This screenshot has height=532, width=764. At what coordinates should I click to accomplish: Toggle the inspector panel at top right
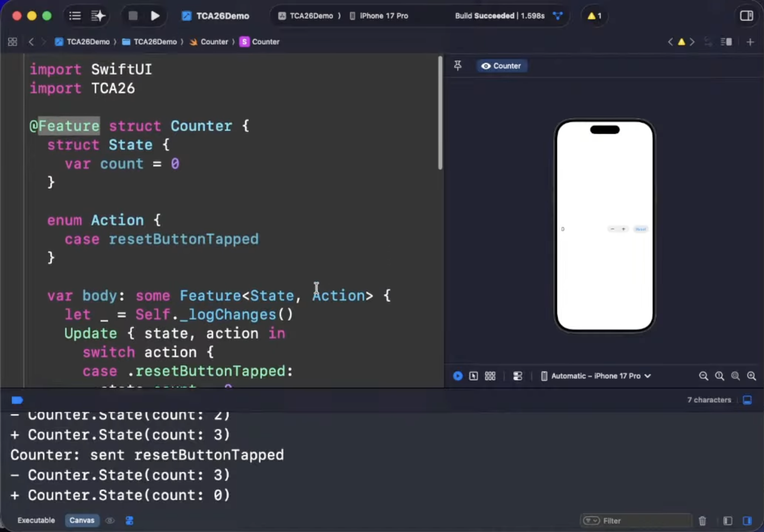pos(746,16)
